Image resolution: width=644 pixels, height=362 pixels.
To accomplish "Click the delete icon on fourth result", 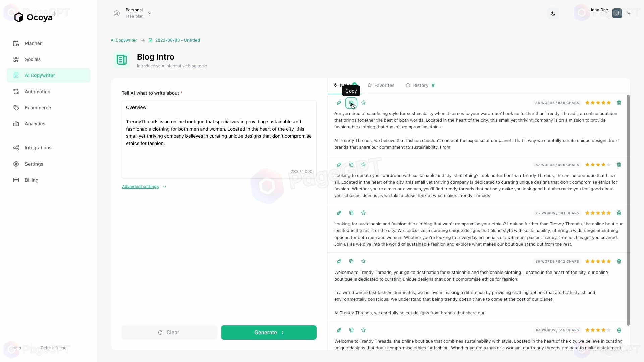I will (x=619, y=261).
